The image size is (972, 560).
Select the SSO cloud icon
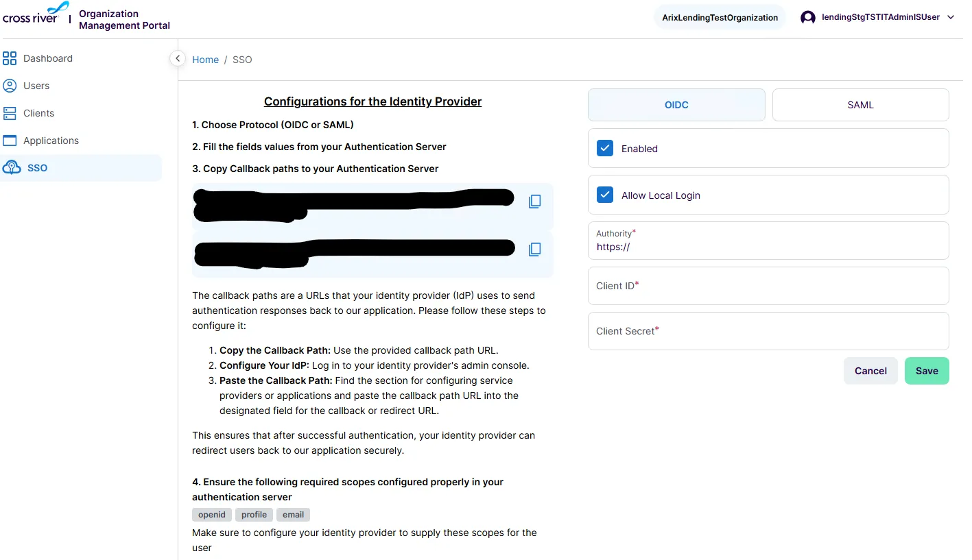[12, 168]
